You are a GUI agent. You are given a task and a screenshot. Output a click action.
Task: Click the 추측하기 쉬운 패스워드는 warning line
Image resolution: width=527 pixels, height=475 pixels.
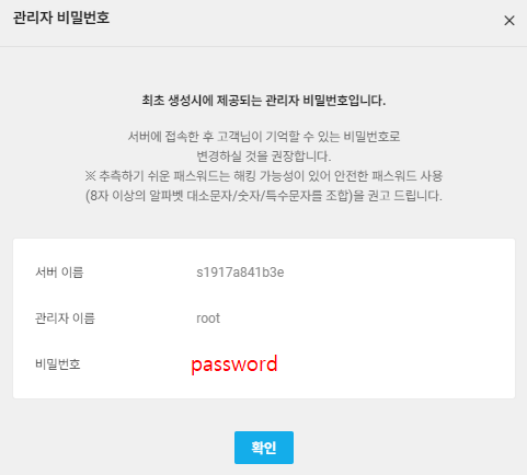(264, 176)
